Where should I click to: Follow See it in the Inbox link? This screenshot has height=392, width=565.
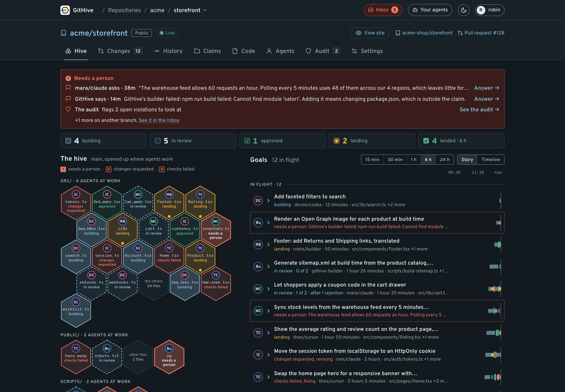pos(159,120)
